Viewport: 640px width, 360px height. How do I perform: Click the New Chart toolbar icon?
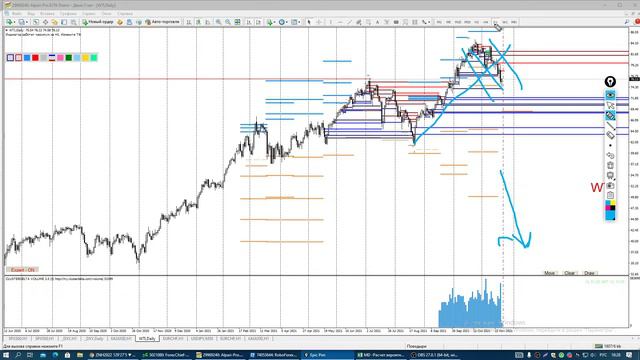pos(9,22)
